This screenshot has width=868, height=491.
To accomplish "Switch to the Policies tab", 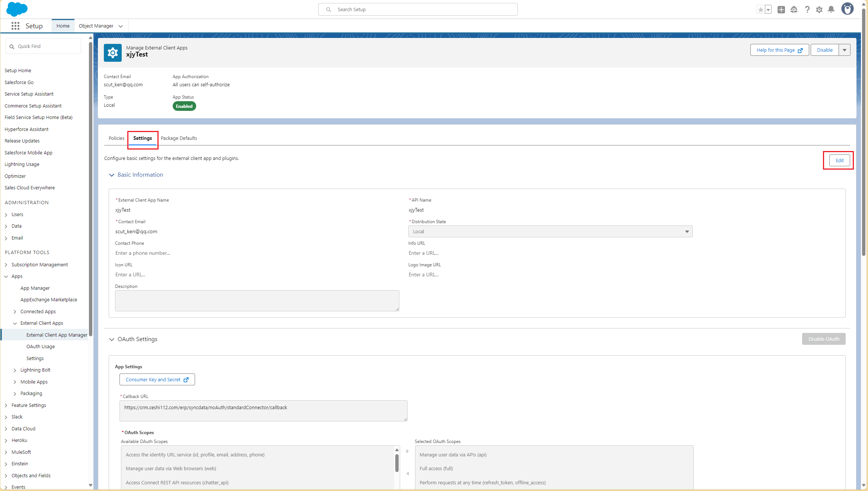I will [117, 138].
